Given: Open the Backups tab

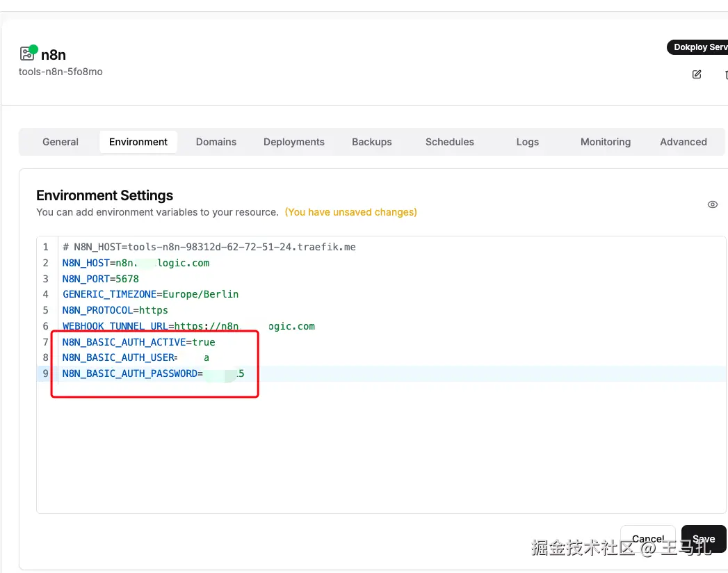Looking at the screenshot, I should point(372,142).
